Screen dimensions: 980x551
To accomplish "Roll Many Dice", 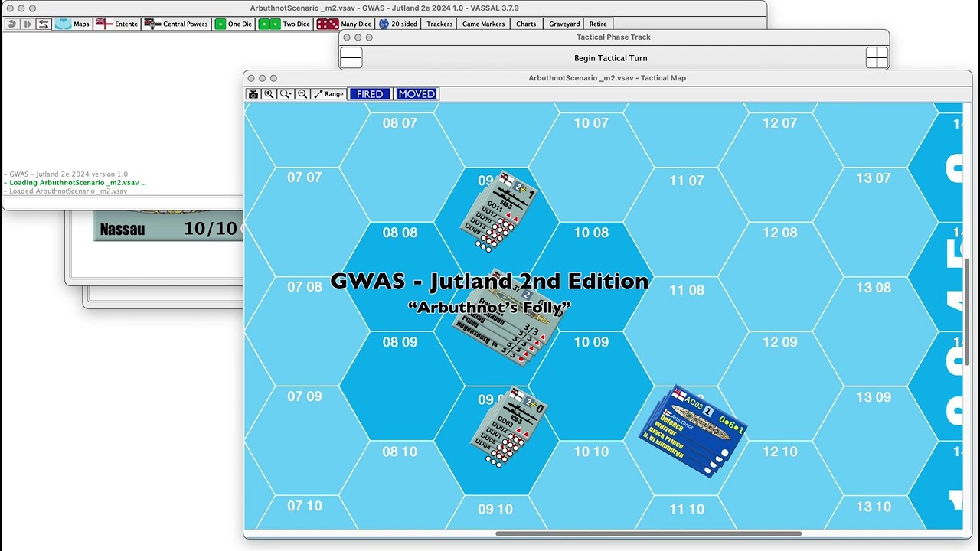I will point(345,24).
